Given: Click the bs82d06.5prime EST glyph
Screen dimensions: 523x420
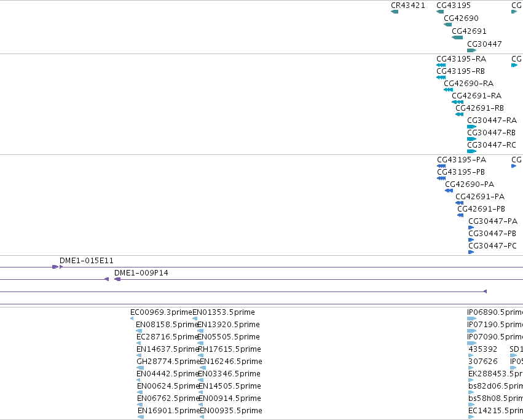Looking at the screenshot, I should [x=471, y=392].
